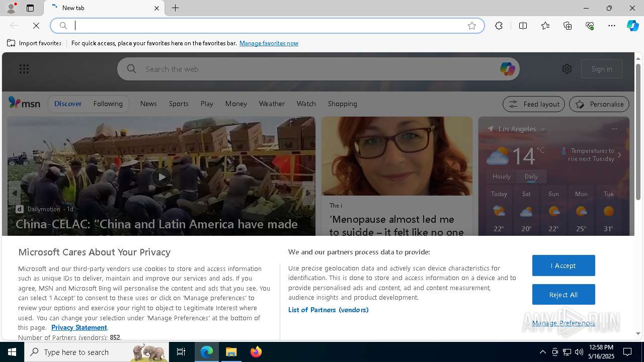Open File Explorer from taskbar
This screenshot has width=644, height=362.
231,352
